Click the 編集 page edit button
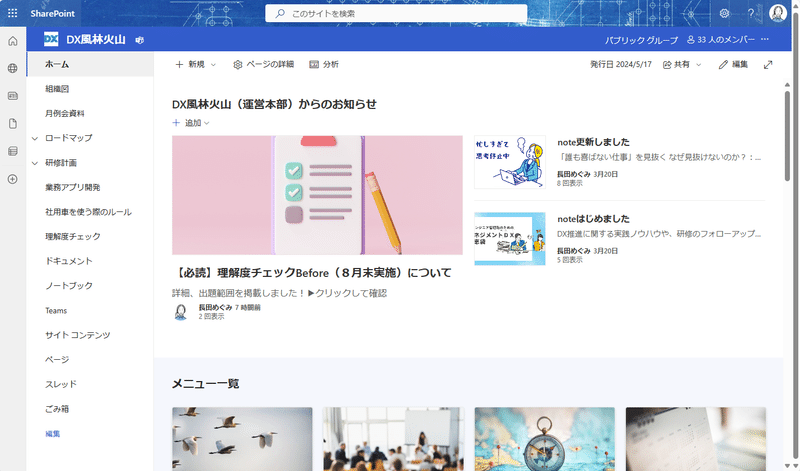 click(733, 64)
